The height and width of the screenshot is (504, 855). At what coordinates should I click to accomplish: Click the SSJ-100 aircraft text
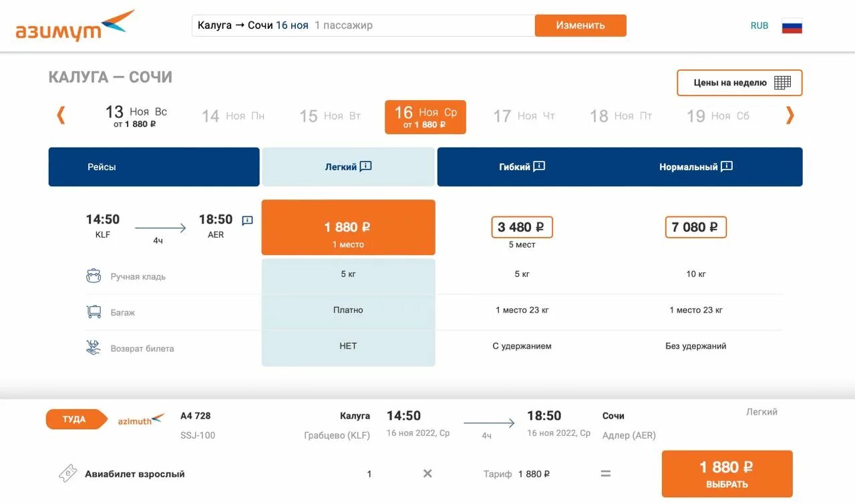tap(197, 435)
